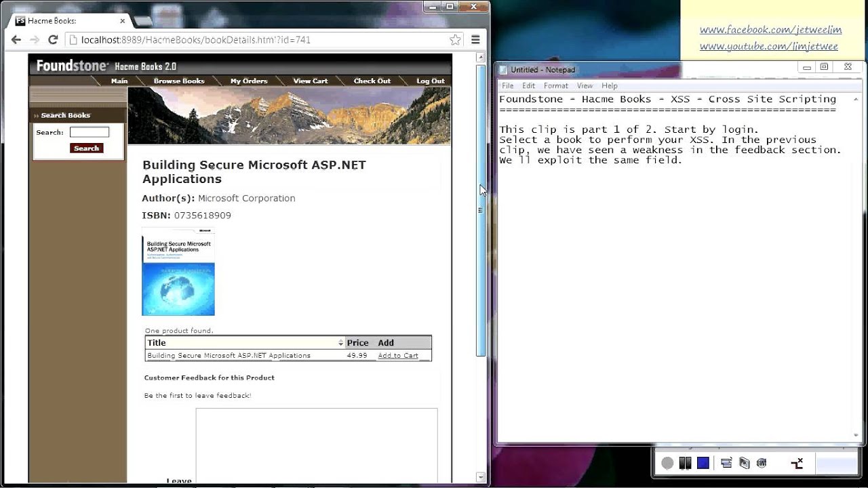Viewport: 868px width, 488px height.
Task: Click the browser vertical scrollbar thumb
Action: pyautogui.click(x=481, y=210)
